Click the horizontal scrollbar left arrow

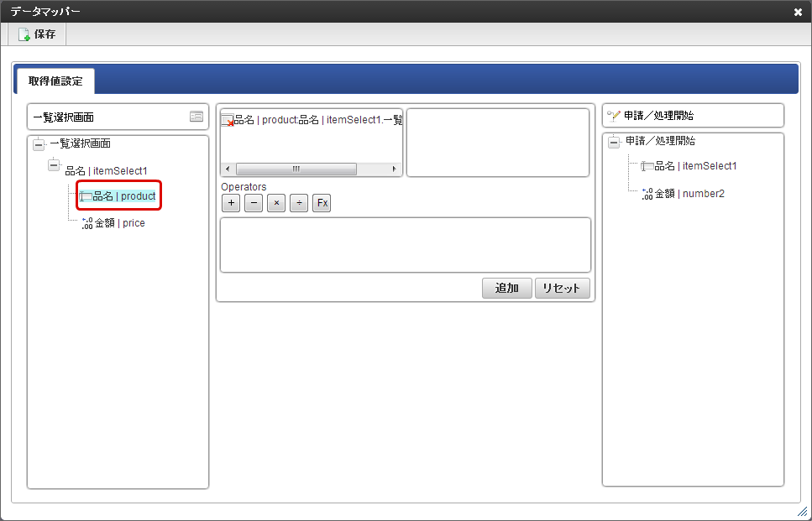click(x=228, y=169)
